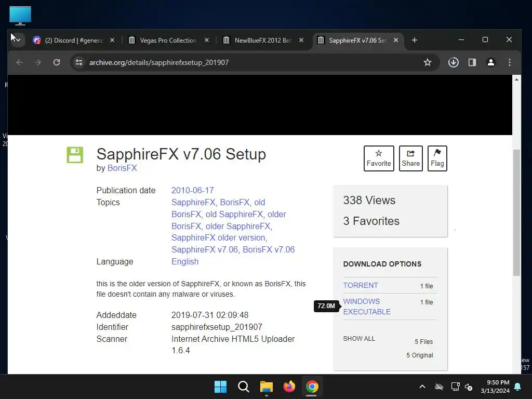This screenshot has width=532, height=399.
Task: Open the BorisFX author link
Action: pyautogui.click(x=122, y=168)
